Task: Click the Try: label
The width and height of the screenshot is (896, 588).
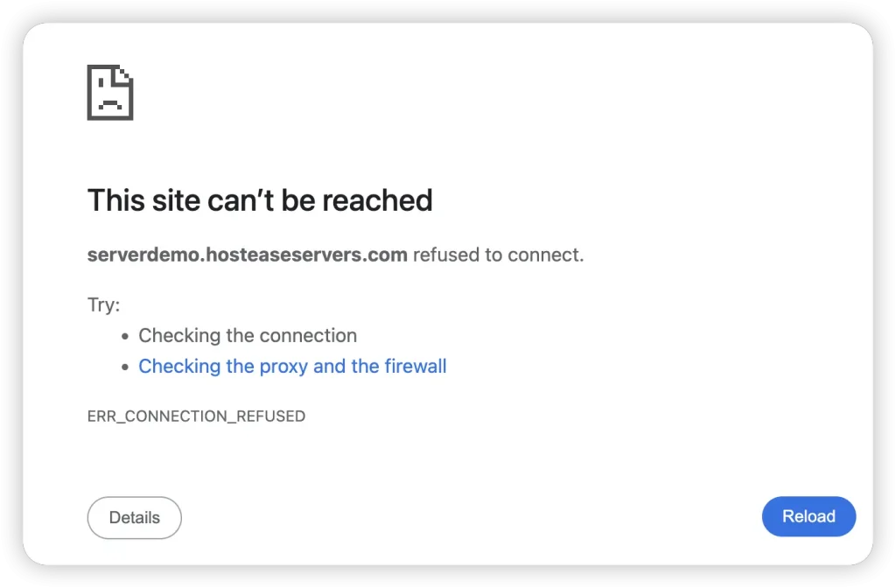Action: [x=103, y=304]
